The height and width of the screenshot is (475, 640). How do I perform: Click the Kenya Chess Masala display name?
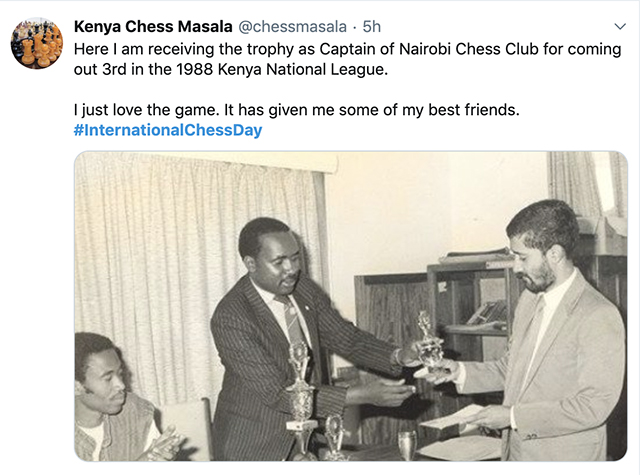153,27
